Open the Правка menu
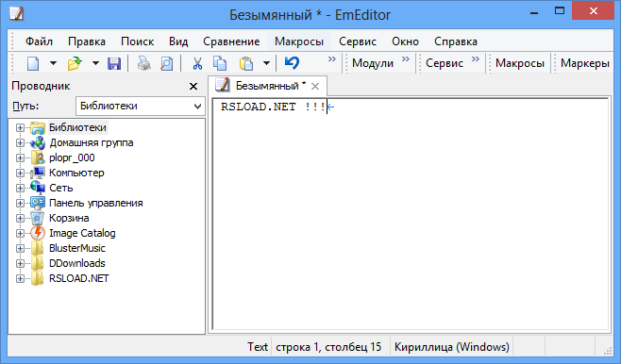 coord(87,41)
